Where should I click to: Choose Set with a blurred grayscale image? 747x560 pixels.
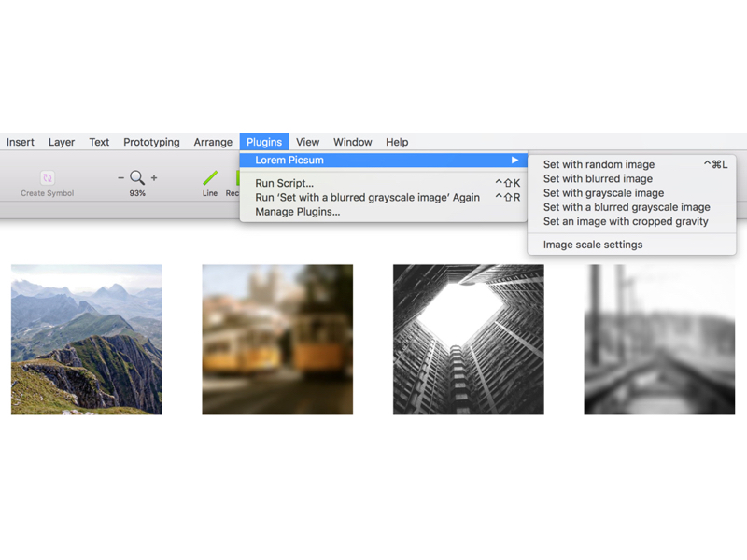[x=632, y=207]
